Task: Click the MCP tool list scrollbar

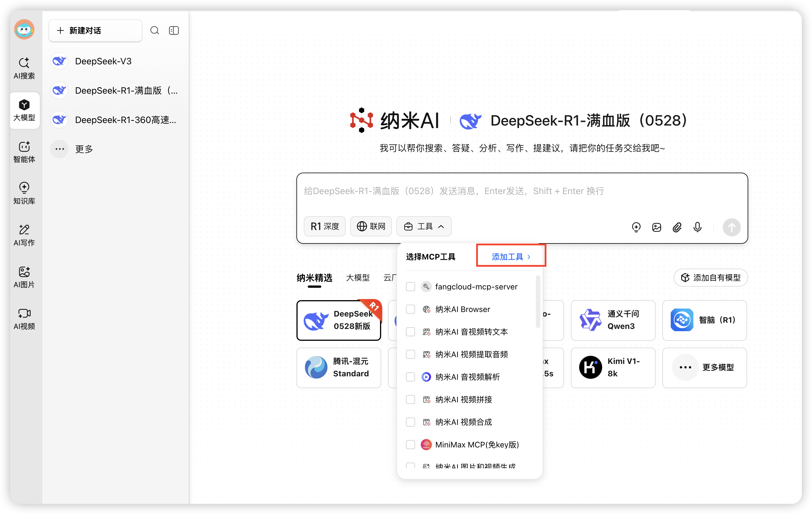Action: 538,302
